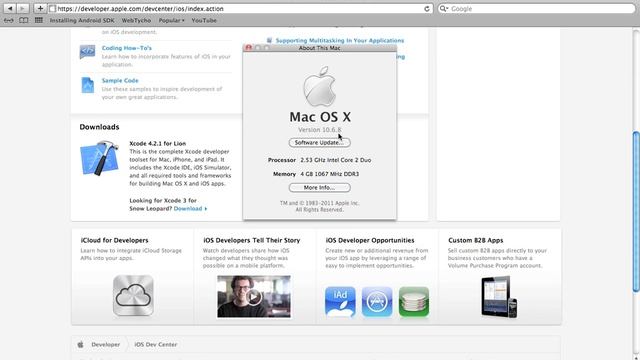Viewport: 640px width, 360px height.
Task: Click the iPad and iPhone image
Action: (499, 297)
